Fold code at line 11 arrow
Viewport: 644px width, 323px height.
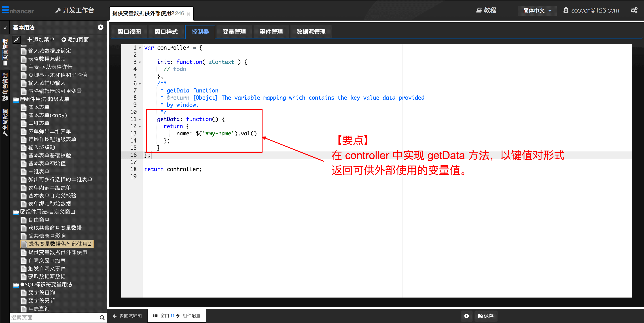pos(140,120)
